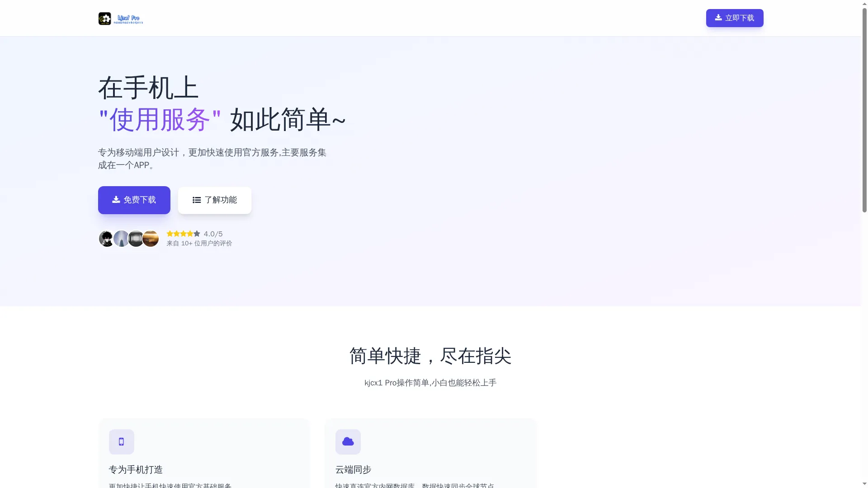Click the 来自 10+ 位用户的评价 text

coord(199,243)
